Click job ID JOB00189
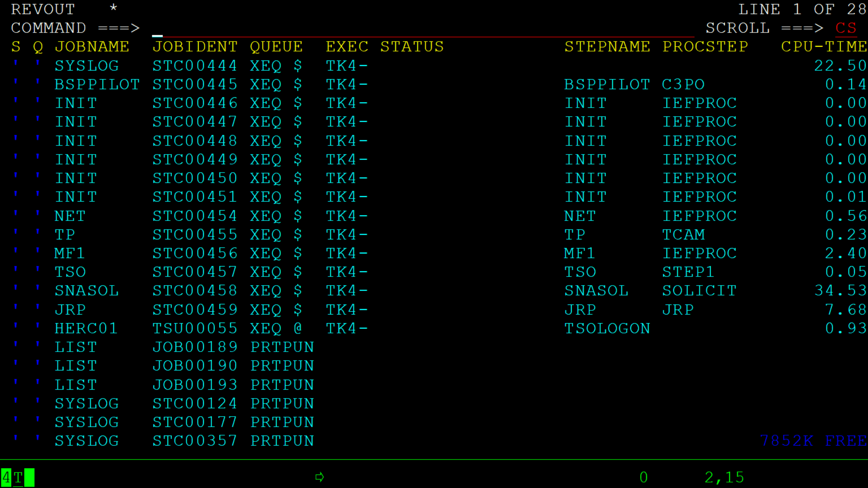Image resolution: width=868 pixels, height=488 pixels. click(x=195, y=347)
